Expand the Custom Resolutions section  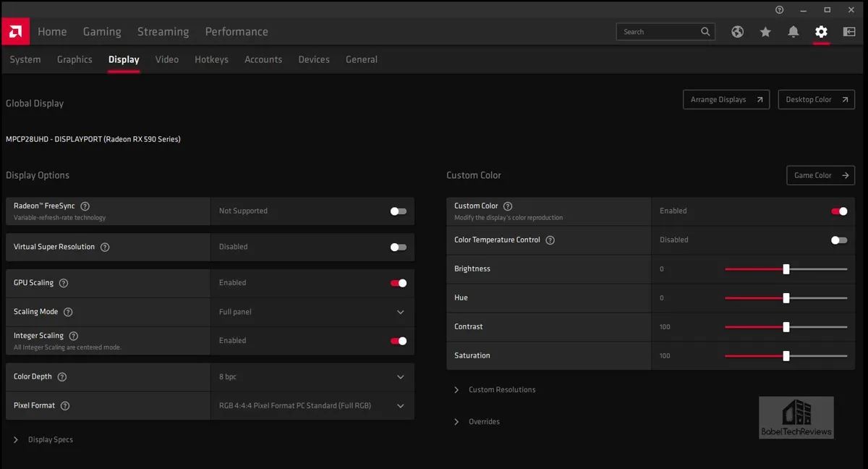tap(495, 390)
